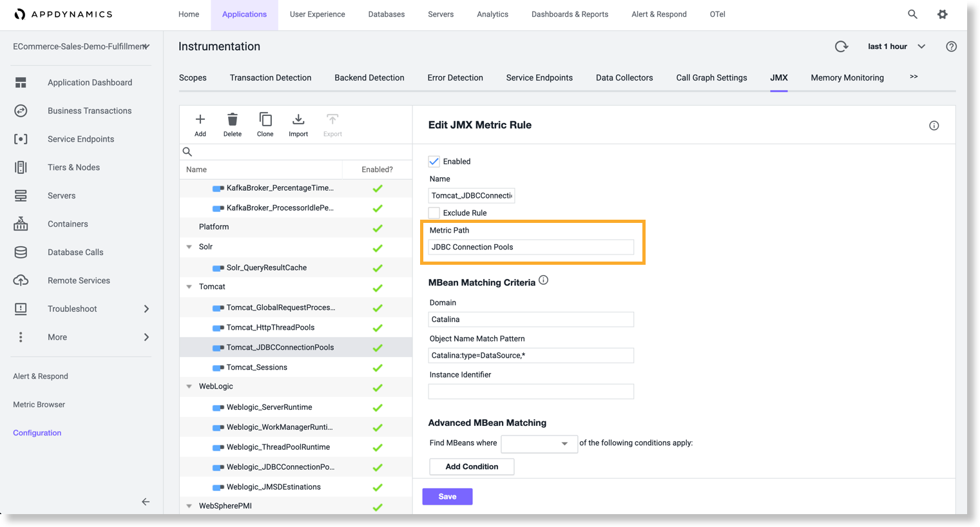Click the Delete trash icon
Image resolution: width=980 pixels, height=527 pixels.
pyautogui.click(x=233, y=119)
